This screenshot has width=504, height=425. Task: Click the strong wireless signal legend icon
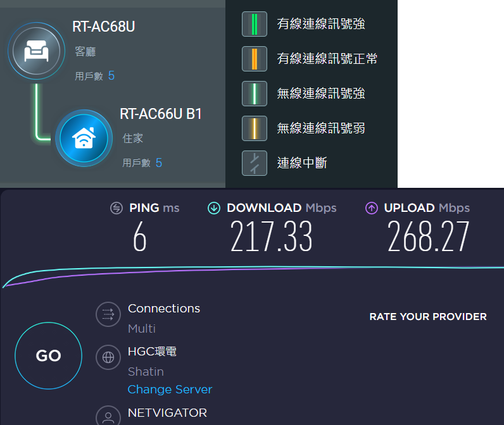[x=255, y=94]
